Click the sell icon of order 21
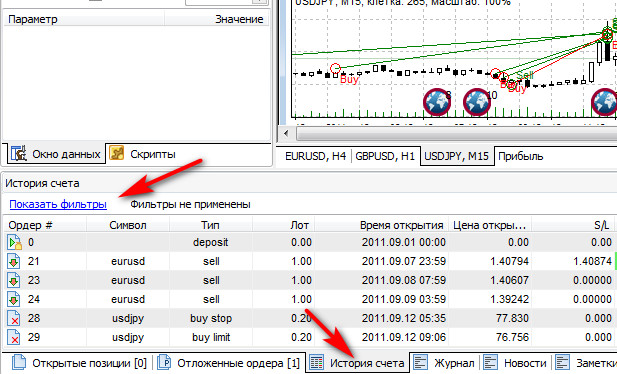 (14, 261)
